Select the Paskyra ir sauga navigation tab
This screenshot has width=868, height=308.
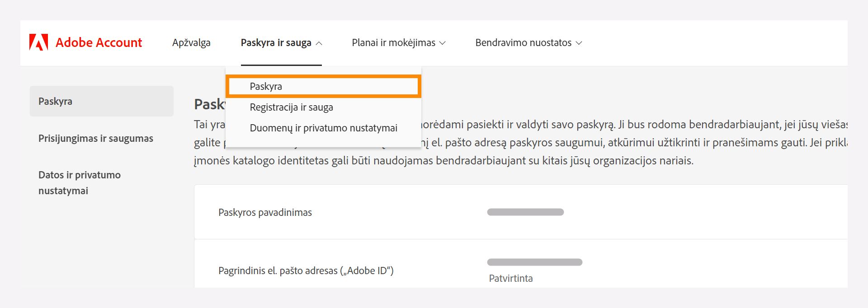pos(277,43)
